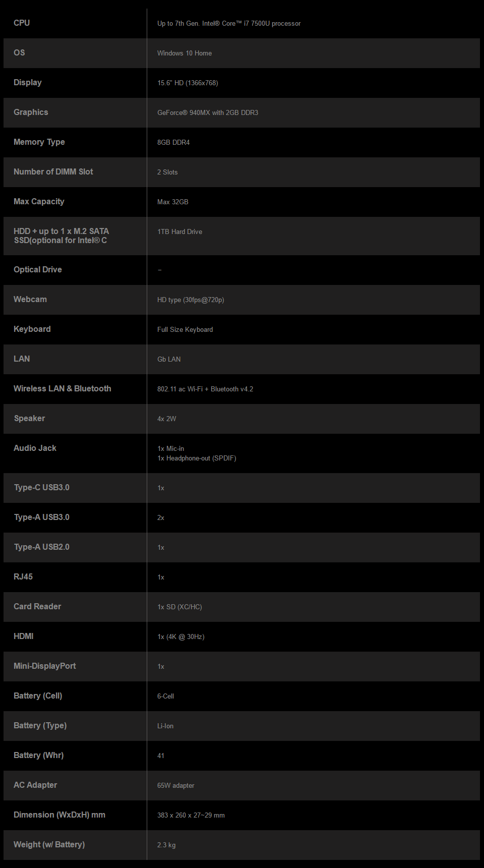Select the HDMI 4K @ 30Hz value

point(181,637)
